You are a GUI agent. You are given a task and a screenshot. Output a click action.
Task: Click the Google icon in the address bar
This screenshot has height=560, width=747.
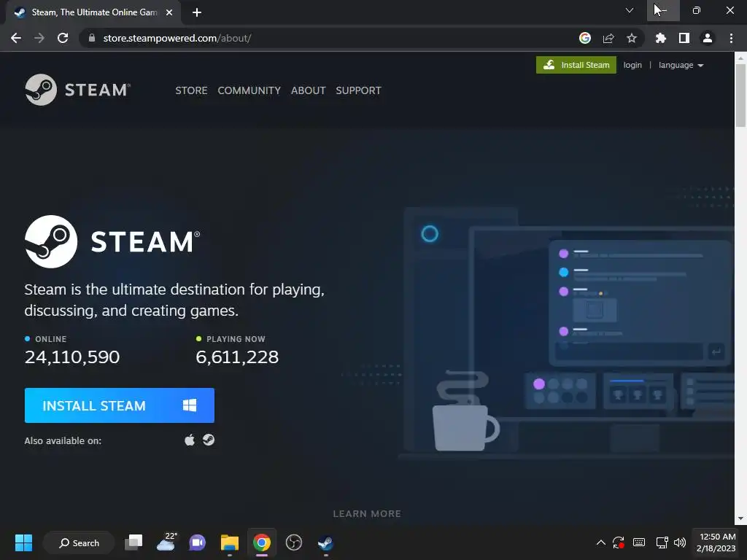click(585, 38)
